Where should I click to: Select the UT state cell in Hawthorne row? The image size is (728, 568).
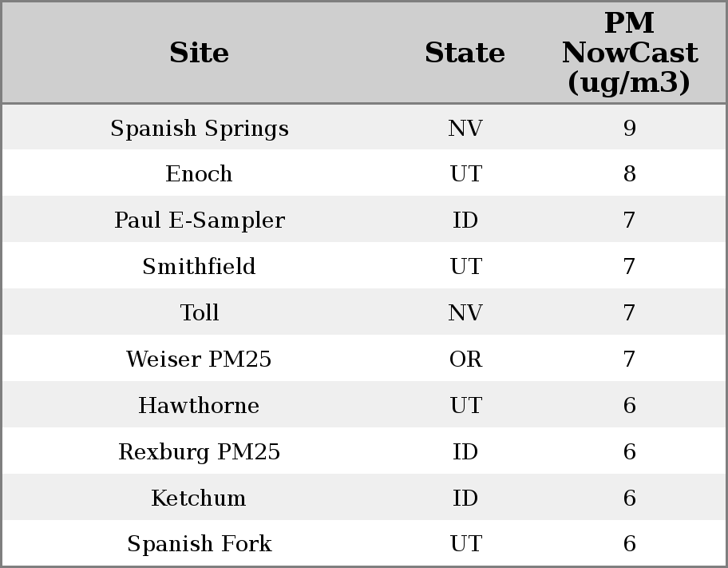tap(465, 406)
